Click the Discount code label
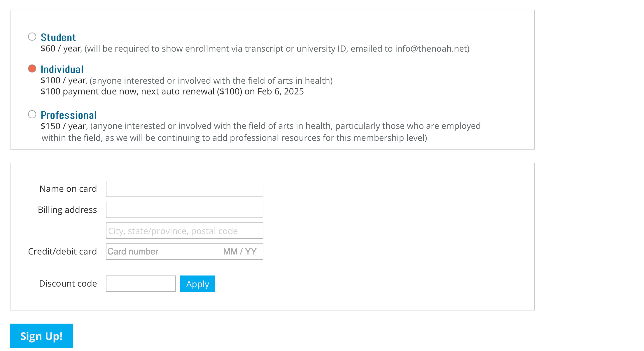Viewport: 644px width, 351px height. 68,284
